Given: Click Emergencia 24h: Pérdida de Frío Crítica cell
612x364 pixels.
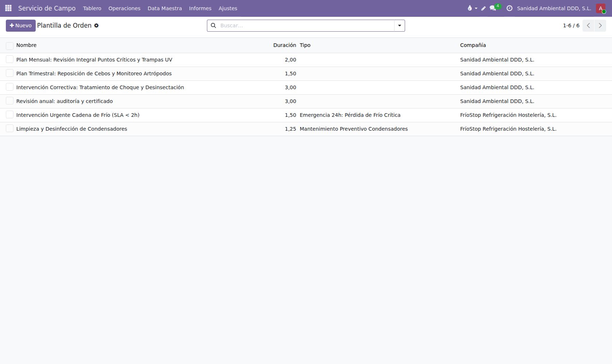Looking at the screenshot, I should click(350, 115).
